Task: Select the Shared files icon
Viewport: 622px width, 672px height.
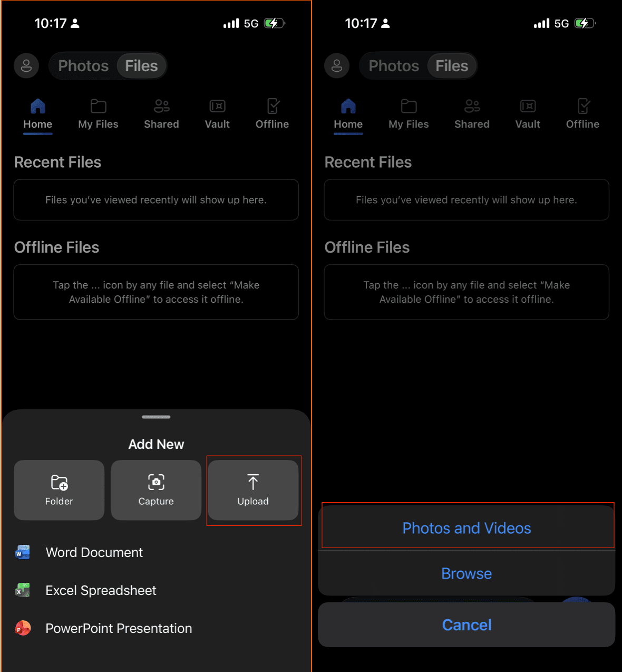Action: point(161,114)
